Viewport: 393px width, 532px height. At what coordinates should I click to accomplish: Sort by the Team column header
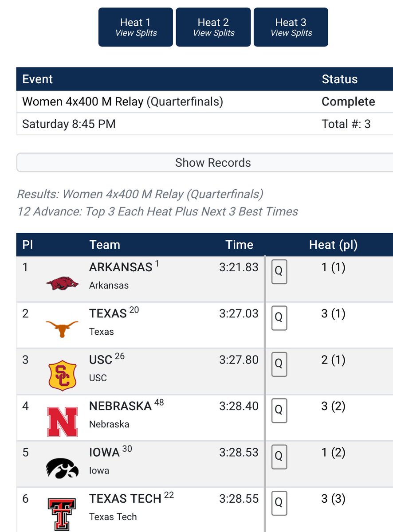(x=105, y=245)
